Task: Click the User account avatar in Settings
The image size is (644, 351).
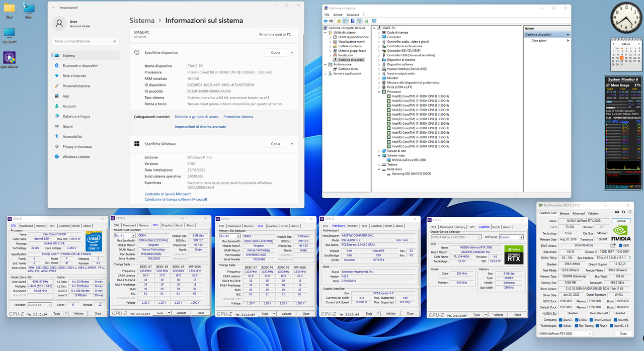Action: point(59,24)
